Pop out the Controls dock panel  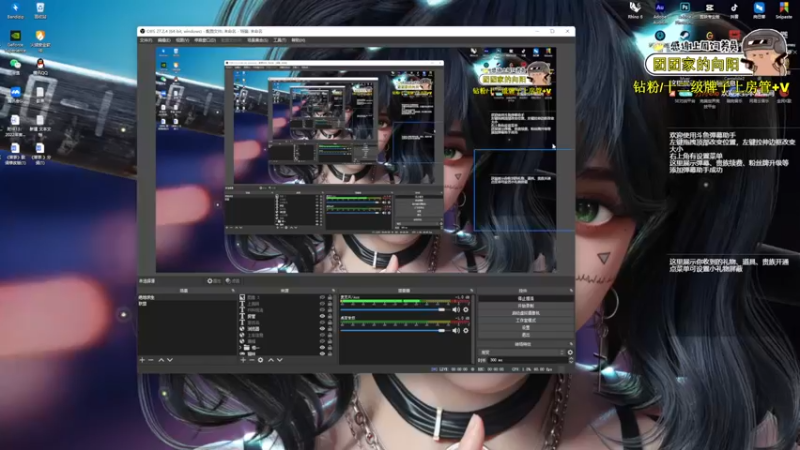pyautogui.click(x=571, y=290)
